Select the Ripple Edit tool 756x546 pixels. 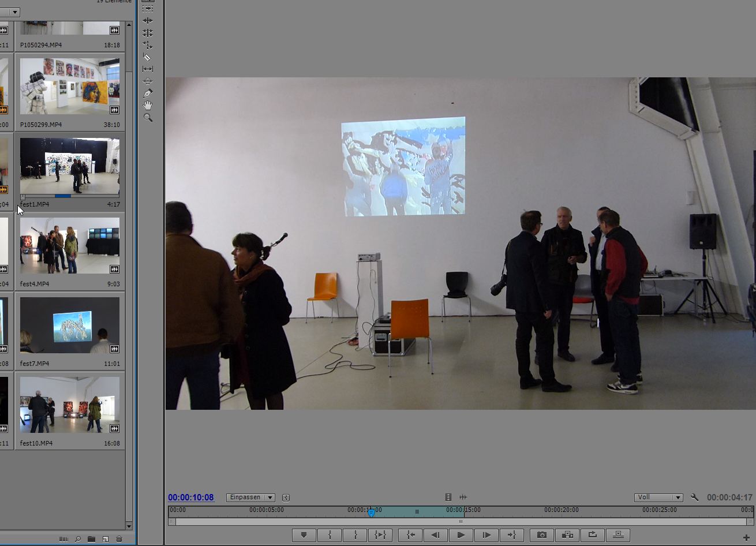coord(148,21)
